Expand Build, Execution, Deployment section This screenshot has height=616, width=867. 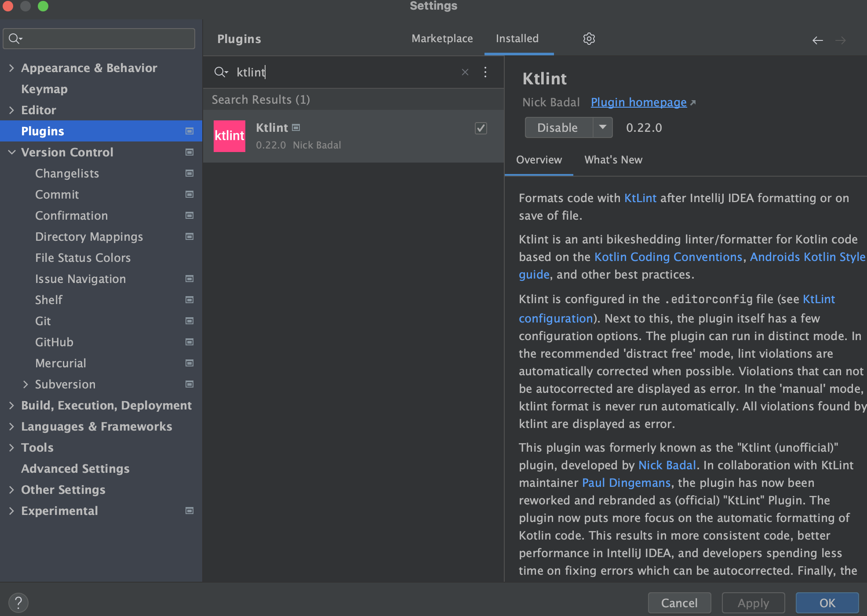pyautogui.click(x=11, y=406)
